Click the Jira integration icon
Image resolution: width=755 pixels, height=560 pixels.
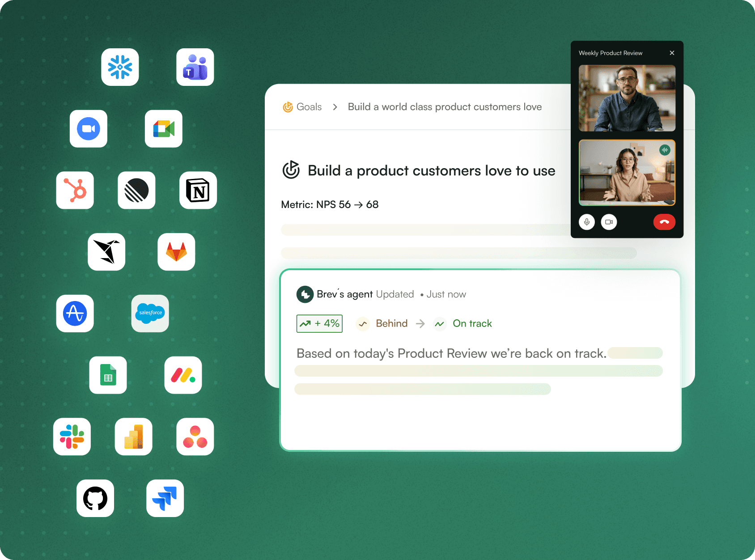pyautogui.click(x=165, y=498)
